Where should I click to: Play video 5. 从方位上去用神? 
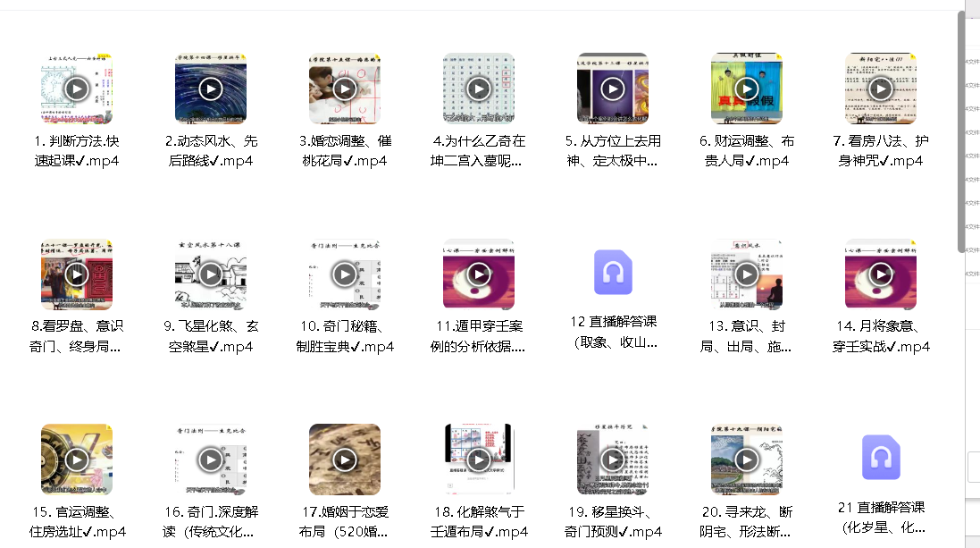point(613,89)
